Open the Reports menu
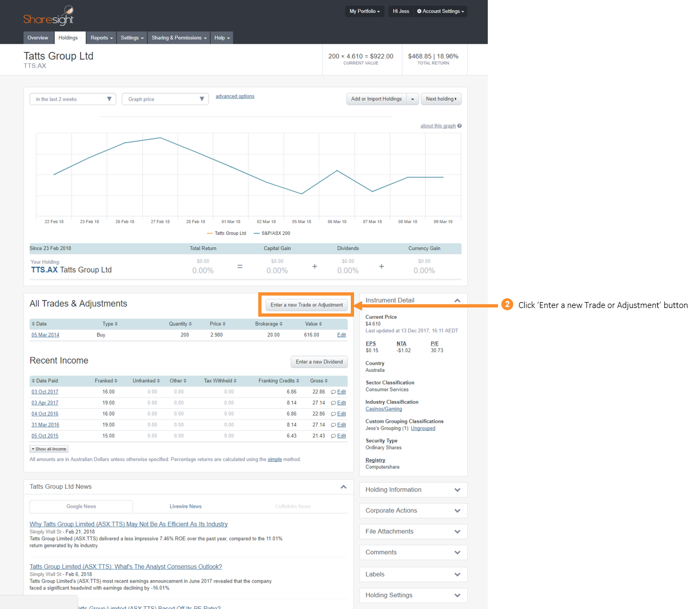Viewport: 700px width, 609px height. pos(102,38)
